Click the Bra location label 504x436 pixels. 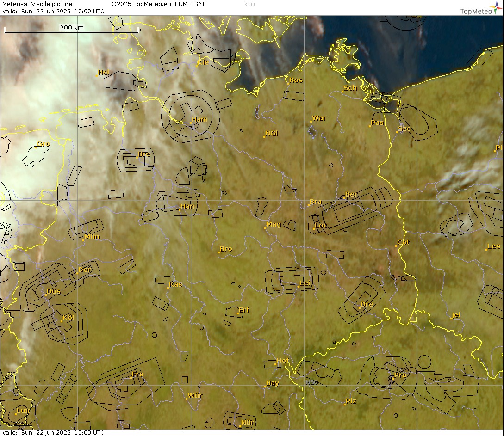click(x=316, y=202)
